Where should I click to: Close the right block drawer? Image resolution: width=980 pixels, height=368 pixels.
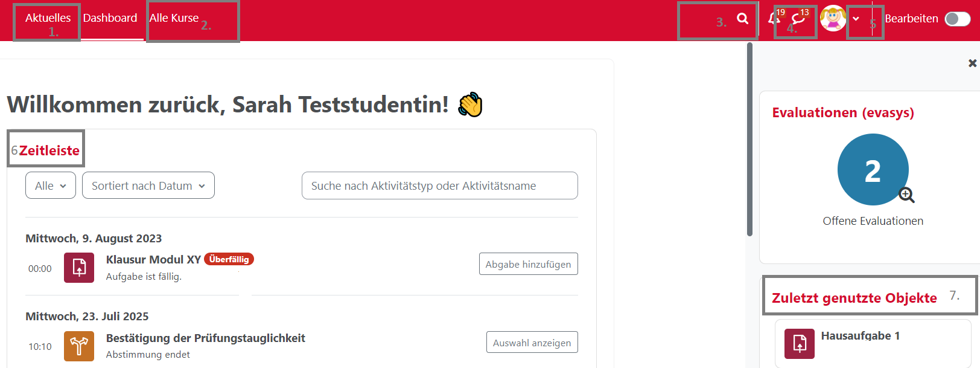pos(972,63)
